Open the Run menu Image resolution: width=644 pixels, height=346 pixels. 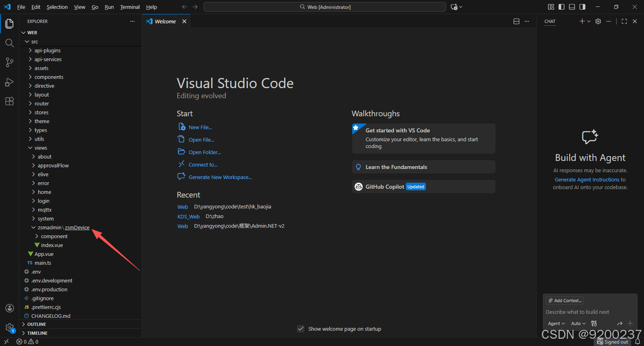click(x=109, y=7)
